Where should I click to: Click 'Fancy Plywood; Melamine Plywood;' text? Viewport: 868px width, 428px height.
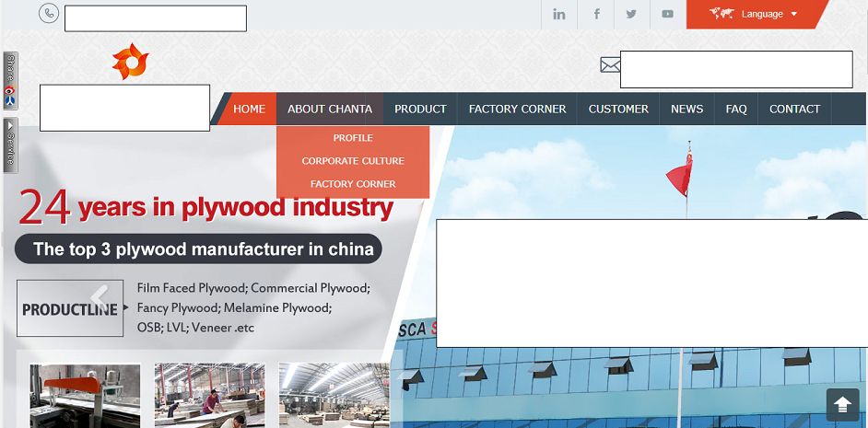234,307
